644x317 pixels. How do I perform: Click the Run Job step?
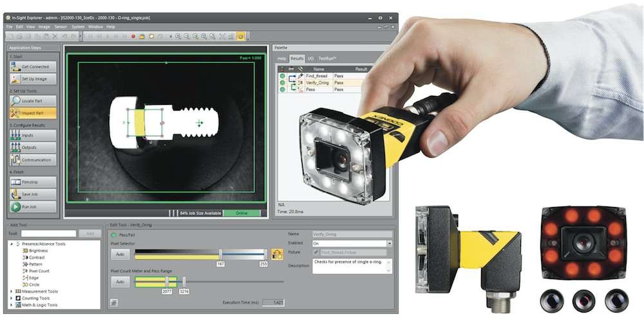33,206
